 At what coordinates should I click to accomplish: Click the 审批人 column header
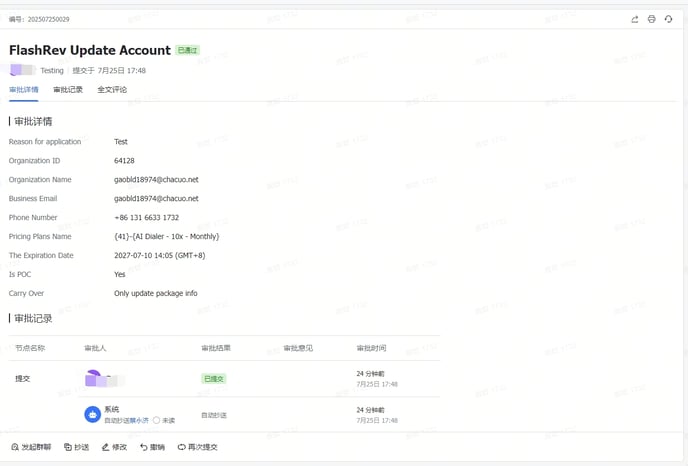tap(95, 348)
